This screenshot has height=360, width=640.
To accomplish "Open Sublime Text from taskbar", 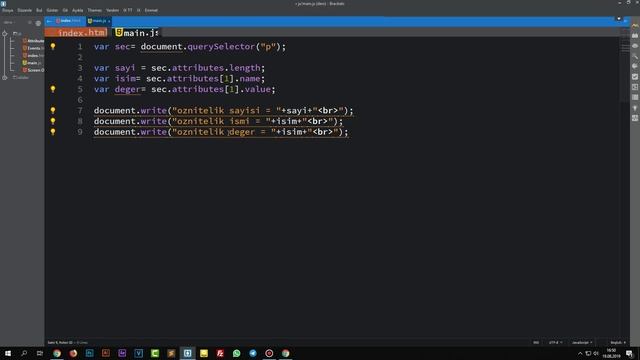I will 171,353.
